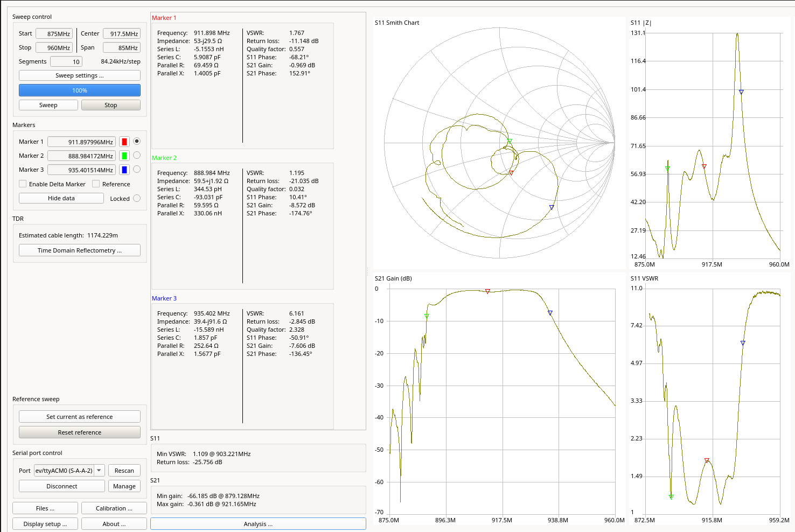This screenshot has width=795, height=532.
Task: Open Time Domain Reflectometry window
Action: click(x=80, y=250)
